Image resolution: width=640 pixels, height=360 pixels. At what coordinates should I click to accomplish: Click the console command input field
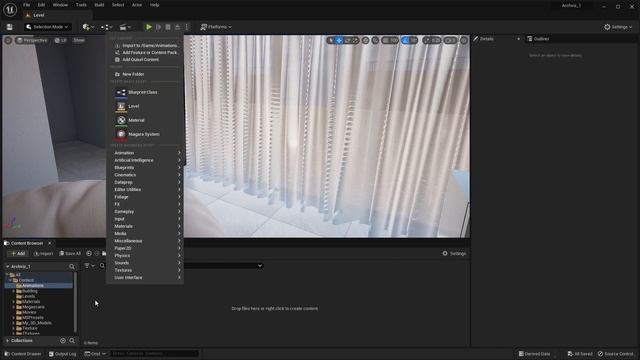tap(154, 353)
